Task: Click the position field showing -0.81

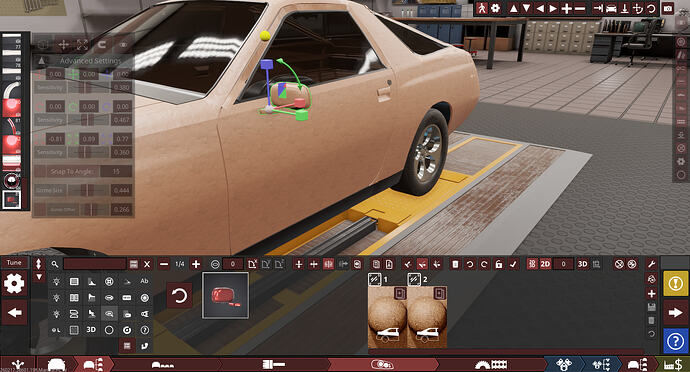Action: click(55, 139)
